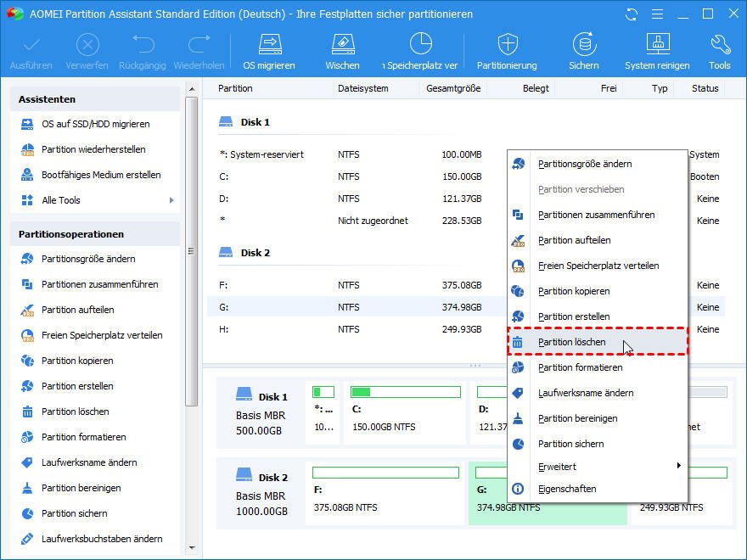Sort by the Gesamtgröße column header
This screenshot has height=560, width=747.
point(453,88)
